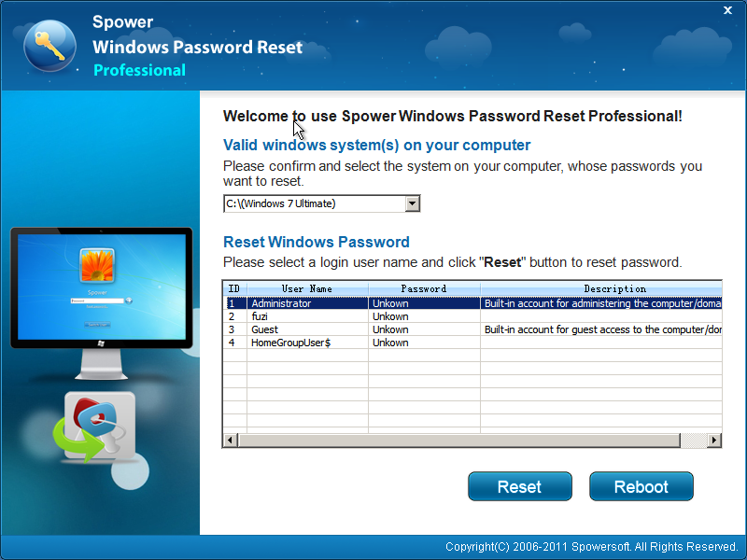This screenshot has width=747, height=560.
Task: Select the Guest user name cell
Action: (307, 329)
